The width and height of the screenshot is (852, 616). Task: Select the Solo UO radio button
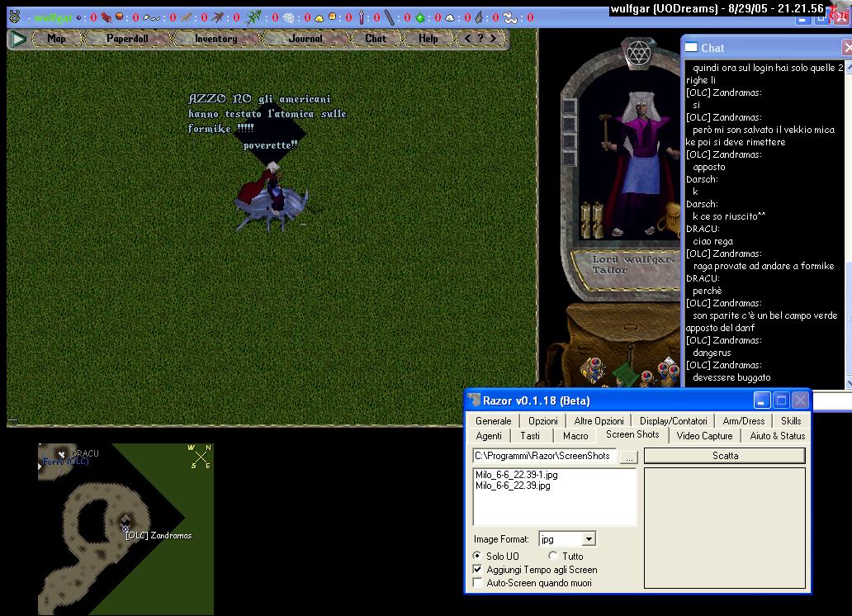(476, 556)
